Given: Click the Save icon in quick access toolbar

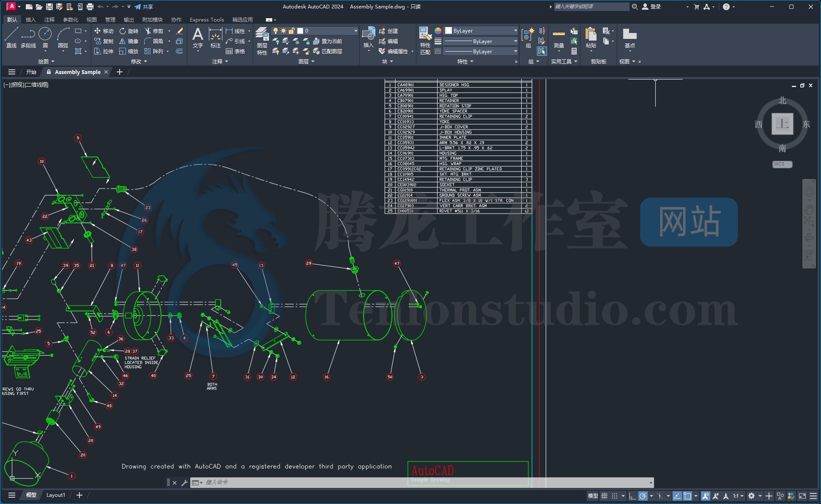Looking at the screenshot, I should (x=49, y=7).
